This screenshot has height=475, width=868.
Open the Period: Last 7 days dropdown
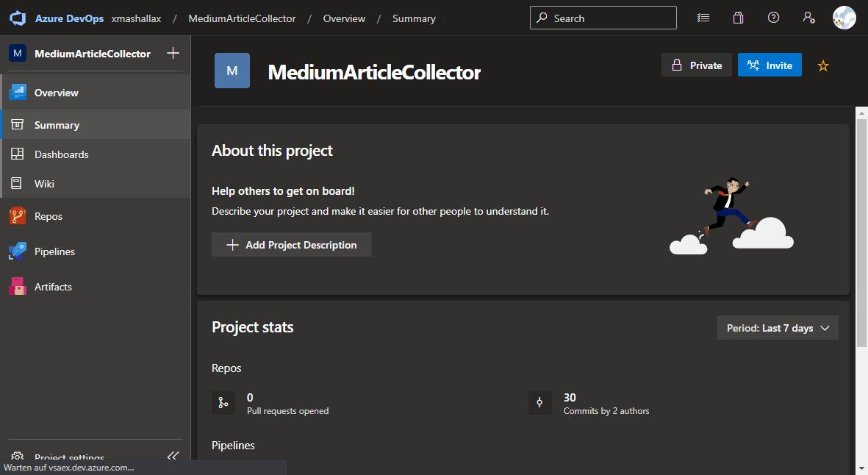pyautogui.click(x=778, y=327)
